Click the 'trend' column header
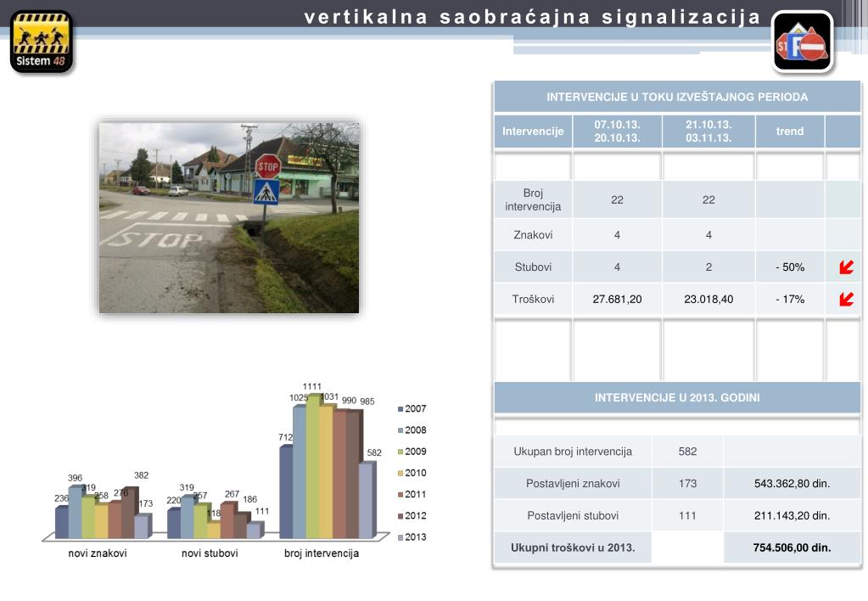The image size is (868, 601). (790, 132)
